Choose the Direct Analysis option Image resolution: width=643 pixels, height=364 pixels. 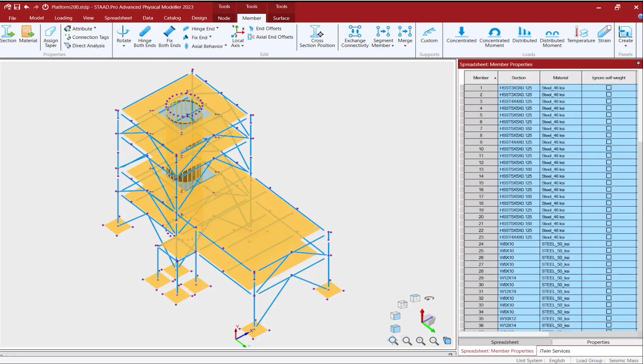[x=85, y=46]
